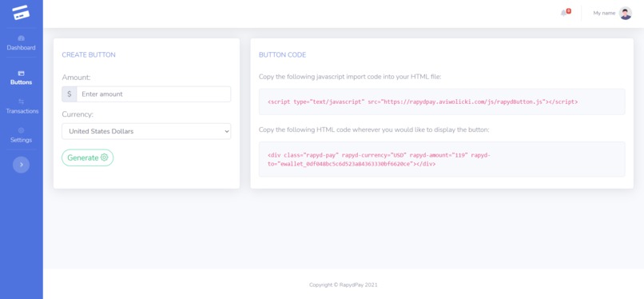Open the United States Dollars currency dropdown
This screenshot has height=299, width=644.
pyautogui.click(x=146, y=131)
